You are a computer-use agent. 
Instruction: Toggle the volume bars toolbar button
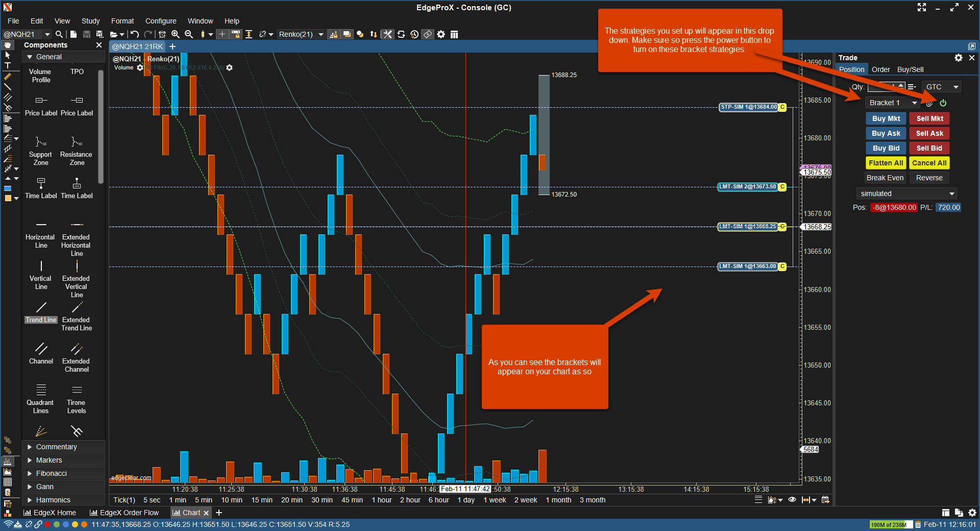tap(334, 34)
